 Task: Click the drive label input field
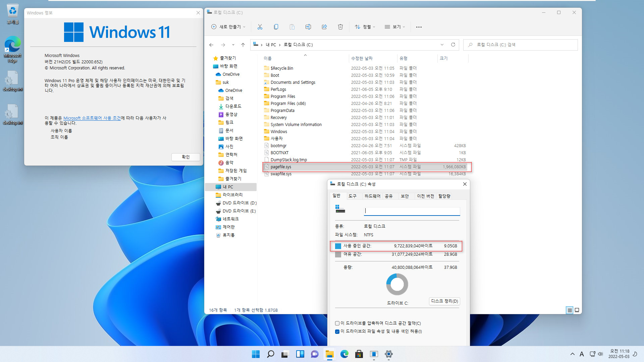coord(412,211)
